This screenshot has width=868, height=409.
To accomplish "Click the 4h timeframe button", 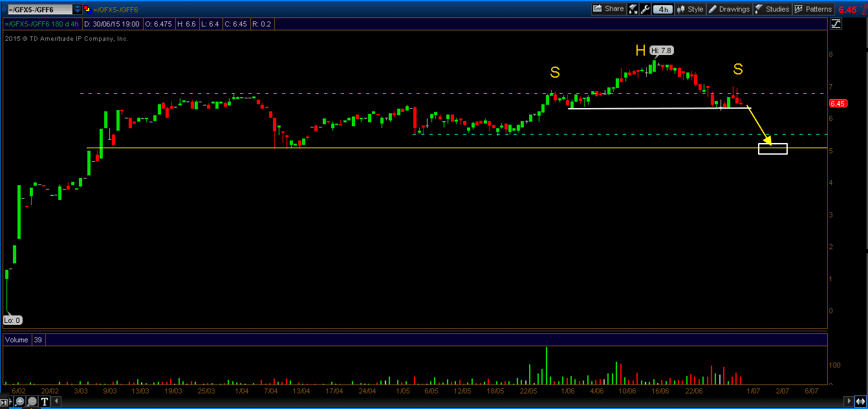I will click(x=662, y=9).
